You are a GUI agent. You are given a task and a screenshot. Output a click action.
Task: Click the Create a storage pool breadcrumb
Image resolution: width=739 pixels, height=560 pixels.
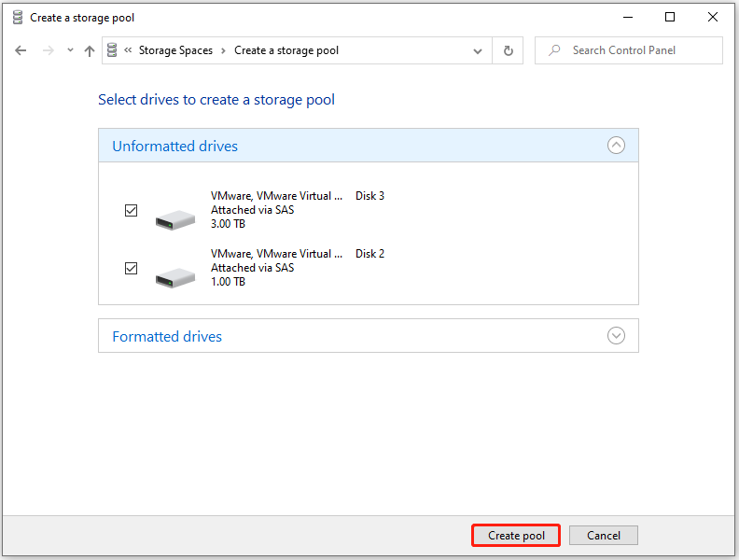point(286,50)
